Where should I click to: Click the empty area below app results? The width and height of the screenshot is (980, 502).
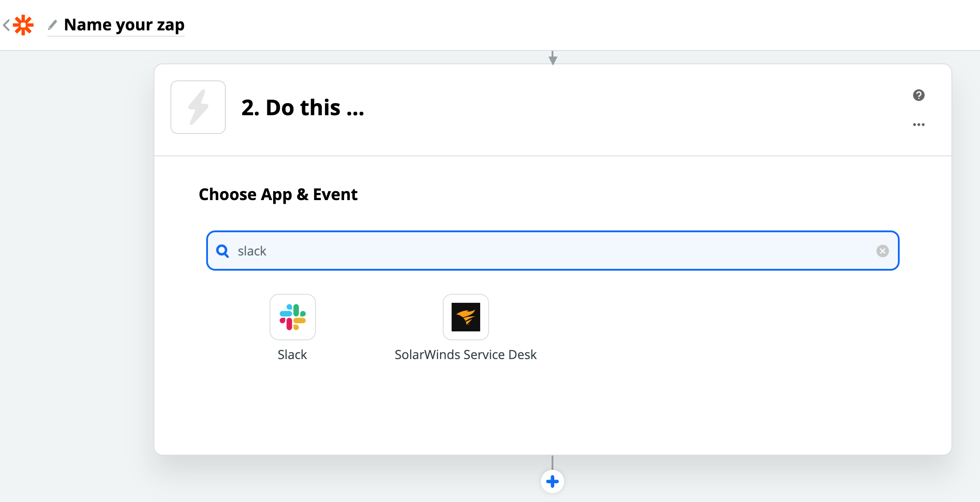[x=552, y=411]
